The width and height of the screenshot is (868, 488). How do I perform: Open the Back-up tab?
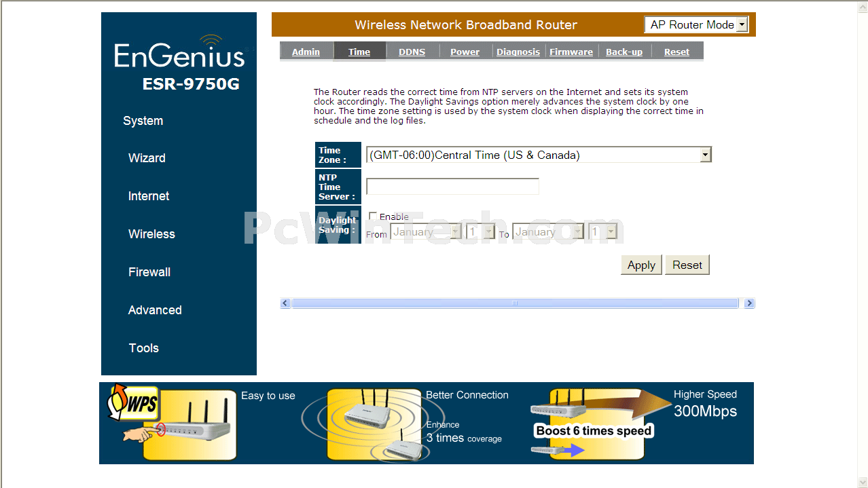[x=624, y=52]
